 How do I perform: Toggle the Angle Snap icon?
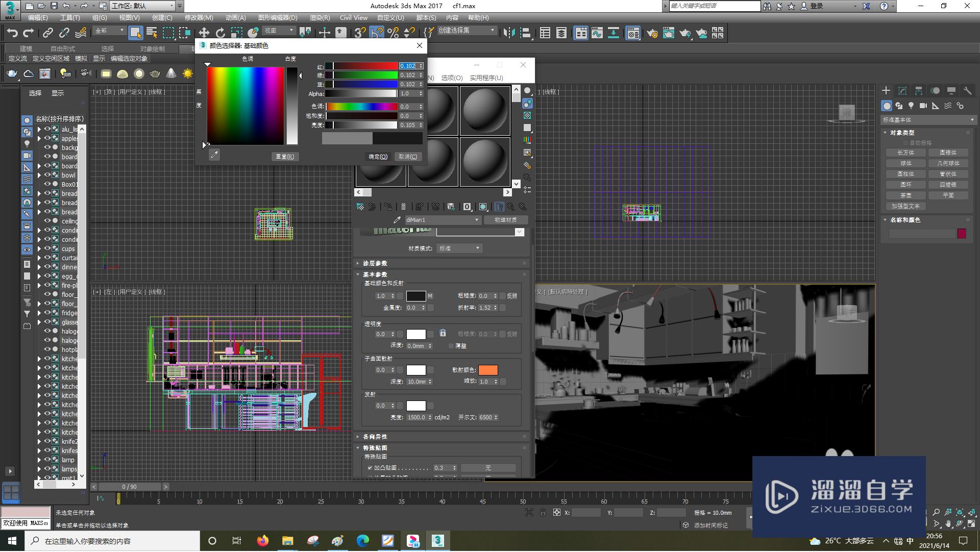click(x=376, y=33)
